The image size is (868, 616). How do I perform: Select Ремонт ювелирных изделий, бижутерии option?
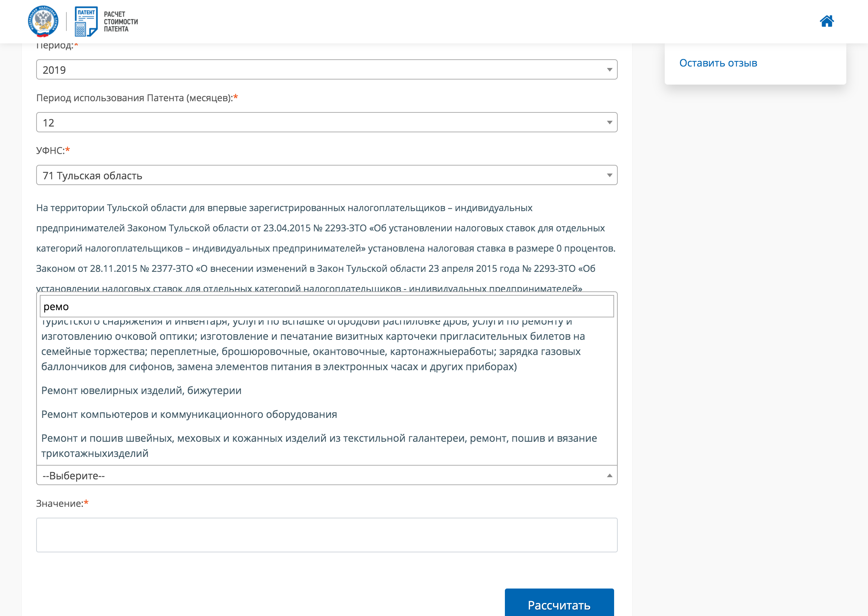141,390
